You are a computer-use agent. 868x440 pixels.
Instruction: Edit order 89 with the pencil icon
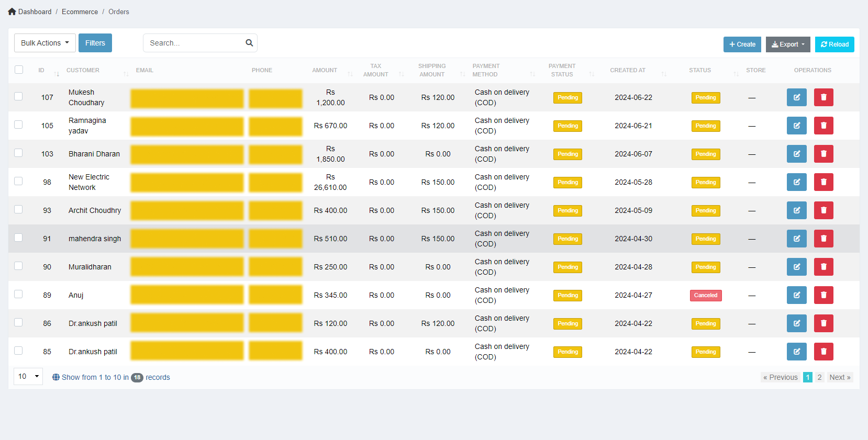pos(796,295)
